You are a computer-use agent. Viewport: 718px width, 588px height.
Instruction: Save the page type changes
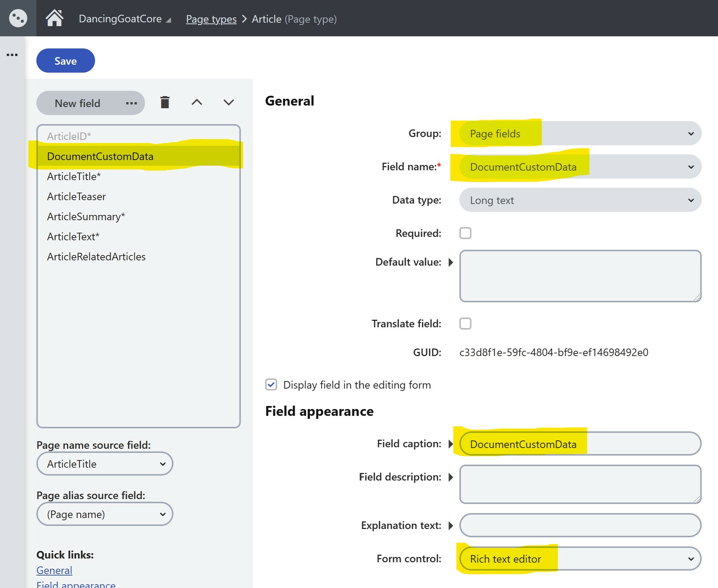pos(66,61)
